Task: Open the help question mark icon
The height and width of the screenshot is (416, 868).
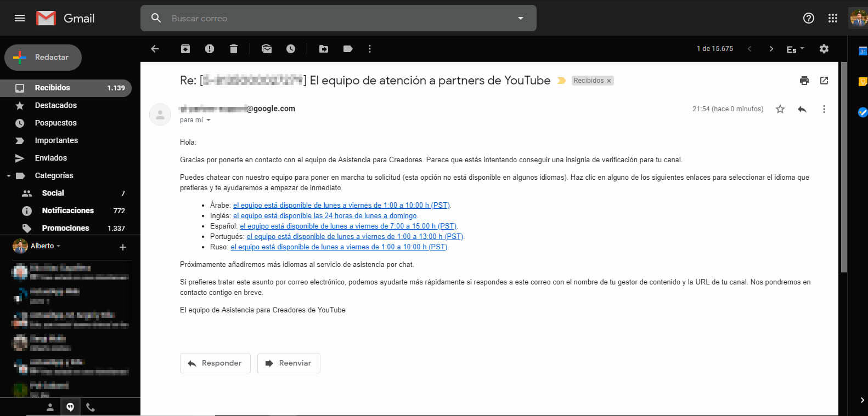Action: tap(809, 18)
